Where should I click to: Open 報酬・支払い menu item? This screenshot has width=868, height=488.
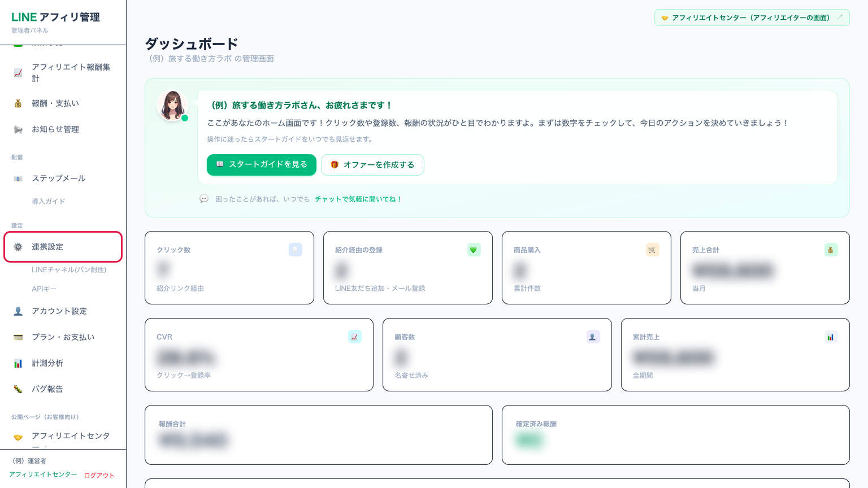pos(63,103)
